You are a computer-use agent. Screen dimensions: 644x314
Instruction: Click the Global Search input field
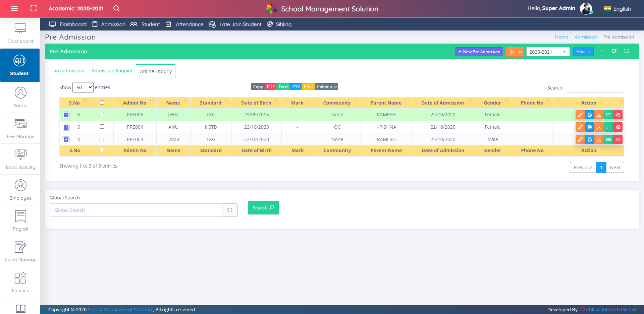coord(136,210)
